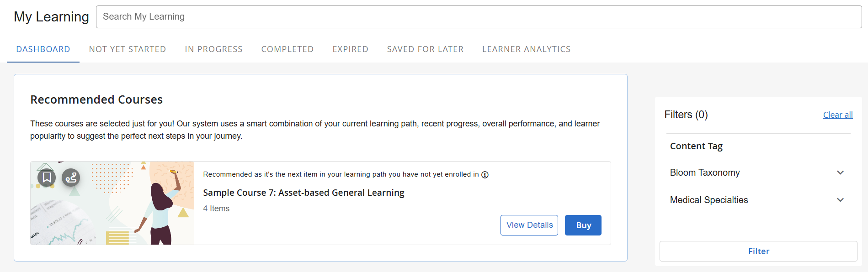Focus the Search My Learning field
Viewport: 868px width, 272px height.
click(x=479, y=17)
